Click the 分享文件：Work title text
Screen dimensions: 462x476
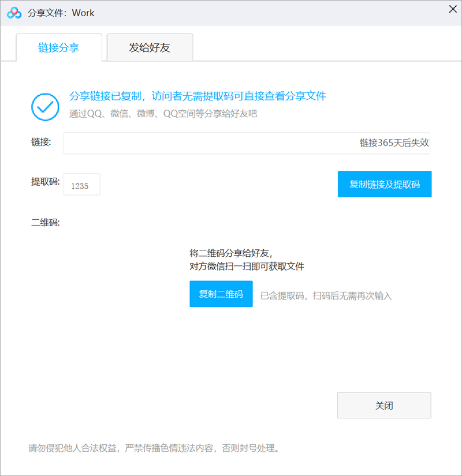(61, 13)
